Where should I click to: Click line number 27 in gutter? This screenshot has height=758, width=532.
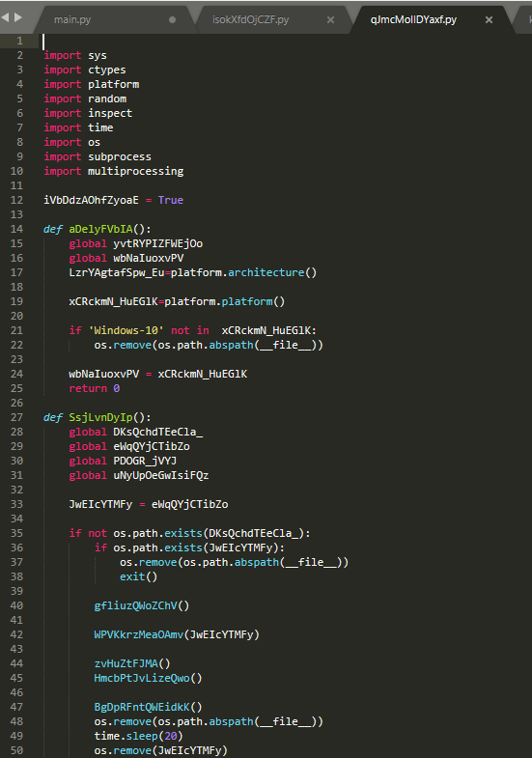[16, 417]
